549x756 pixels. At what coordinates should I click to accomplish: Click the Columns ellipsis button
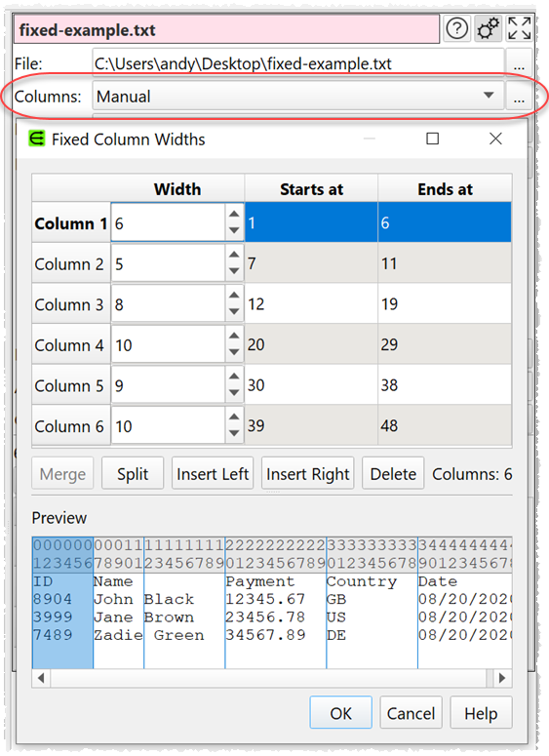(519, 97)
